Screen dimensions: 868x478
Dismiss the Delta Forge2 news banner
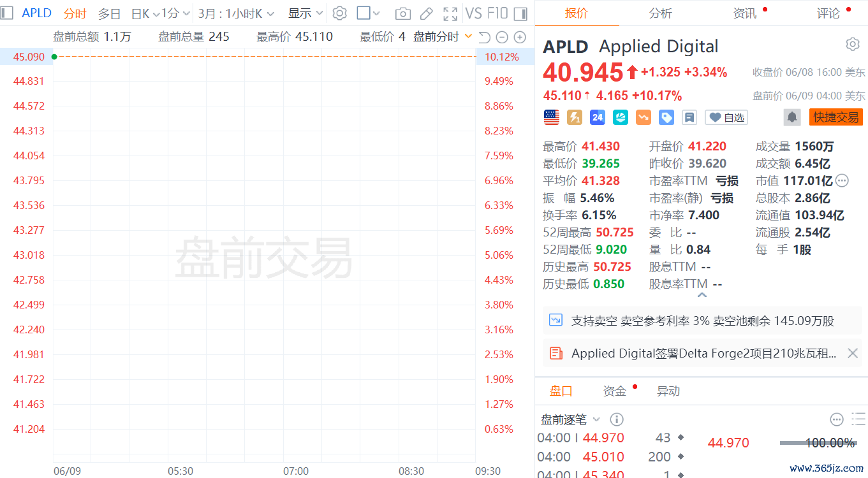point(853,353)
